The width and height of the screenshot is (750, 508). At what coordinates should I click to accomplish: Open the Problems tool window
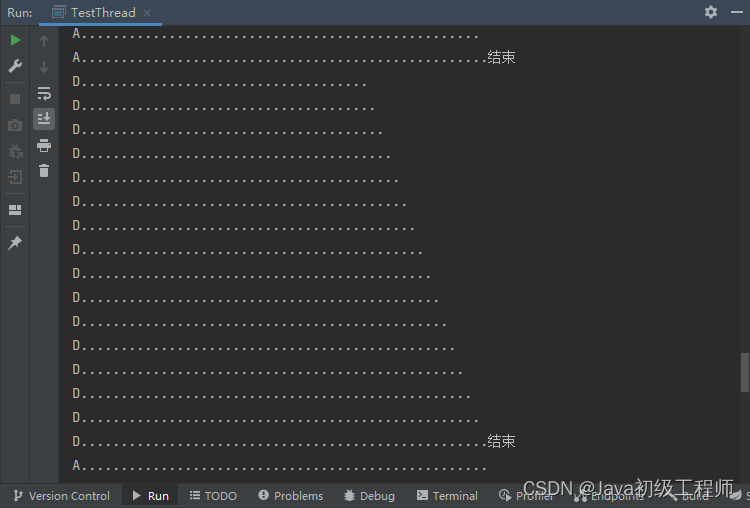(291, 496)
